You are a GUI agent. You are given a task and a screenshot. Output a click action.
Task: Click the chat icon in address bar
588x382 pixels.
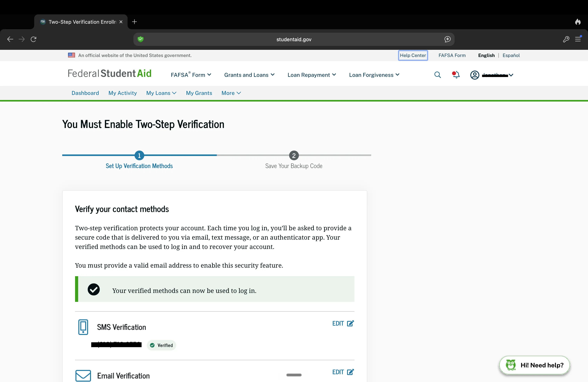(447, 39)
